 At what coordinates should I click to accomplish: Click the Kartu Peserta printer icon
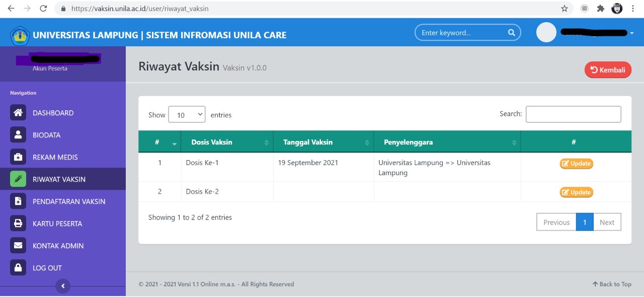[18, 224]
